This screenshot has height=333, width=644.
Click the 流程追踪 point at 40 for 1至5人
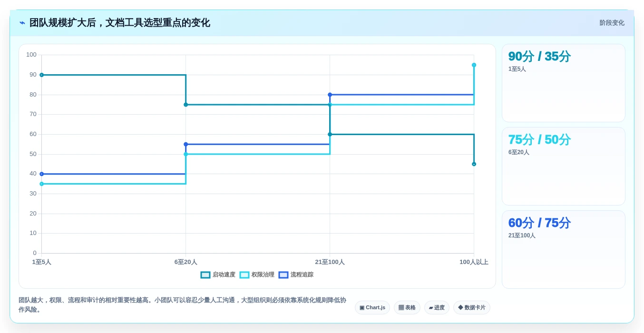coord(42,174)
